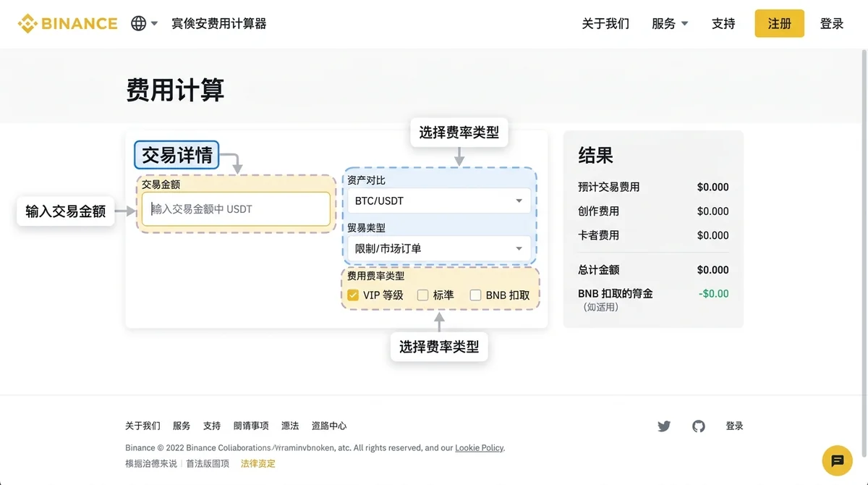Click footer link 慿法
The height and width of the screenshot is (485, 868).
click(x=290, y=426)
